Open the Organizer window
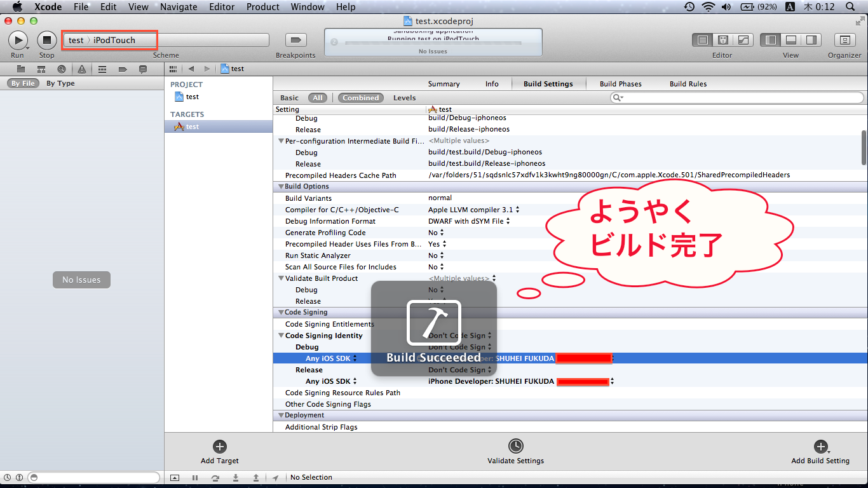868x488 pixels. [844, 40]
